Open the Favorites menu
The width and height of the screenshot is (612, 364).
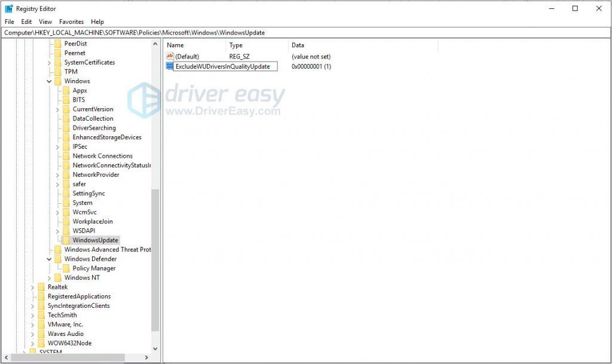(71, 22)
